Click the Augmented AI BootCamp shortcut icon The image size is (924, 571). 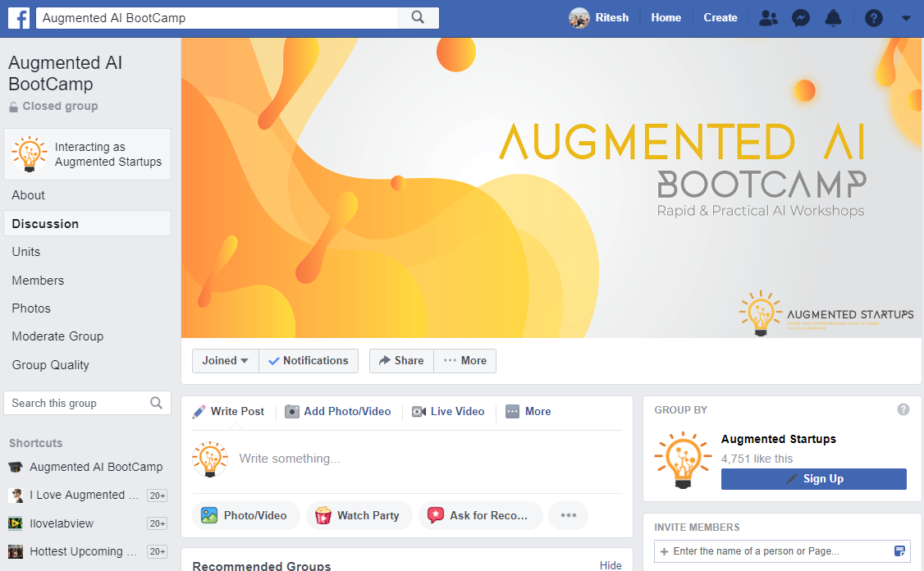click(16, 468)
